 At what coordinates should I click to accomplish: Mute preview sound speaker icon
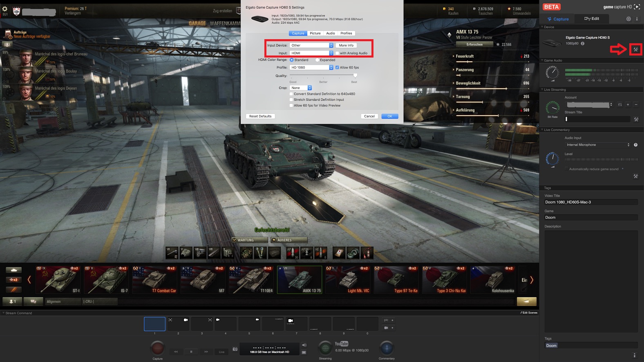click(304, 345)
